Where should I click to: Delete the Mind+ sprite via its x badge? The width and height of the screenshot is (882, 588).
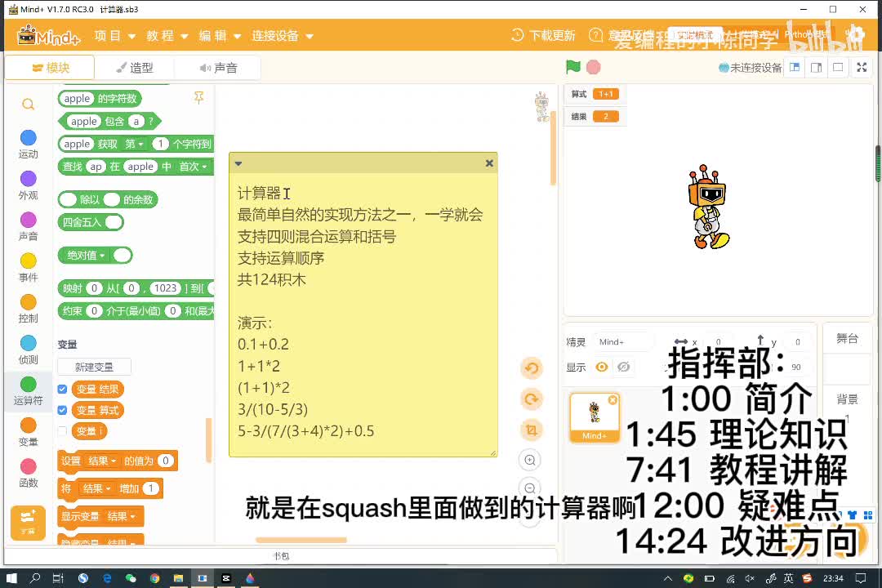tap(612, 399)
